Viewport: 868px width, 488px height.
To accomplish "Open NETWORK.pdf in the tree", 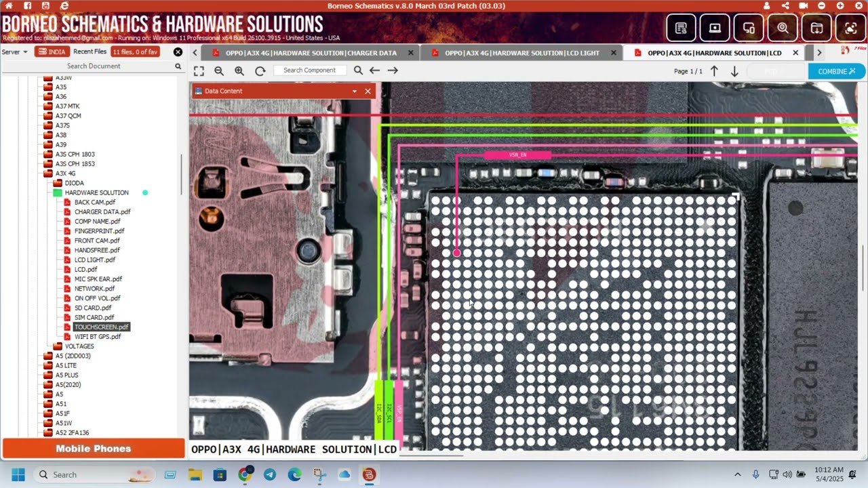I will 94,289.
